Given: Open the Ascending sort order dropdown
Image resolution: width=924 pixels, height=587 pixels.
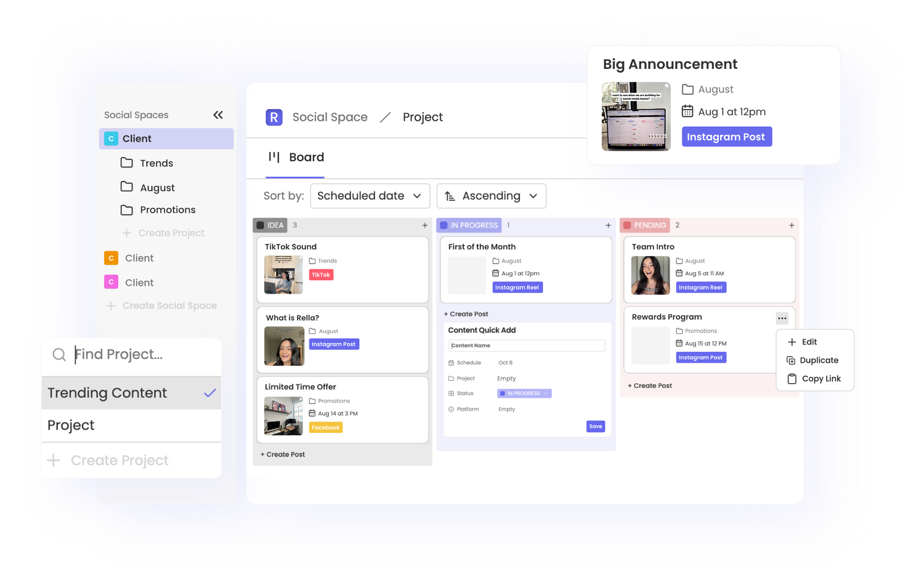Looking at the screenshot, I should (x=491, y=196).
